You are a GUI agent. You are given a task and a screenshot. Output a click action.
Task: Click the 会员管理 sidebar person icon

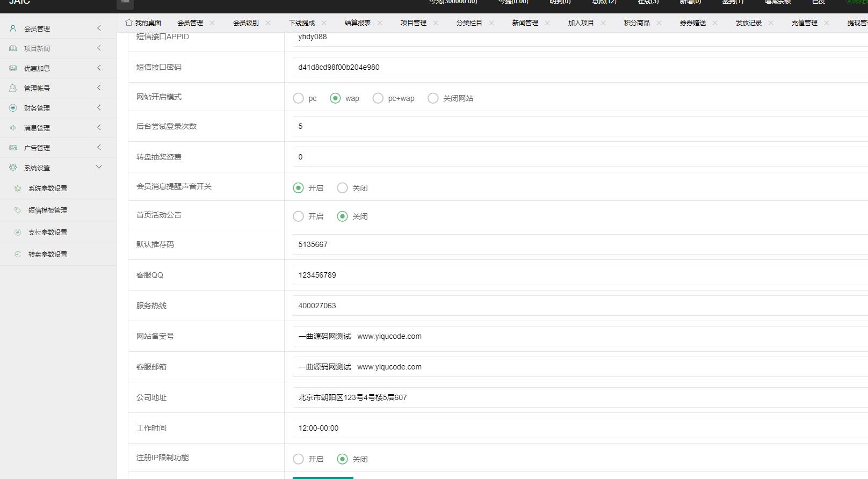(x=13, y=28)
